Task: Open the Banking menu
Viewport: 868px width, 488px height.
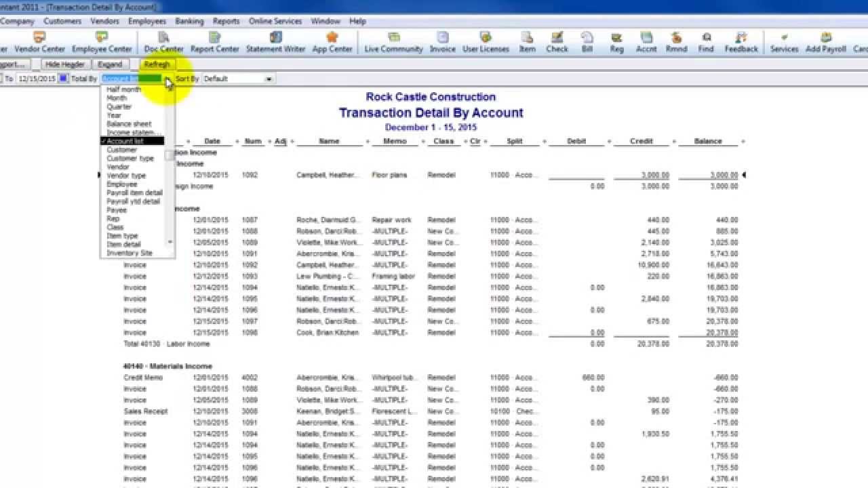Action: [189, 21]
